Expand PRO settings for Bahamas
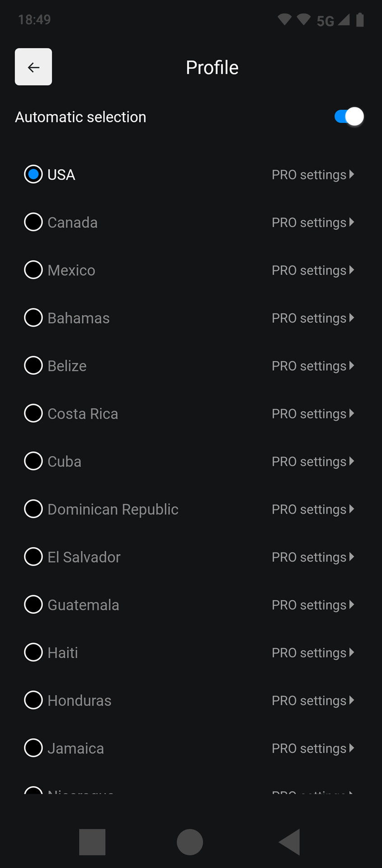The width and height of the screenshot is (382, 868). (x=313, y=318)
